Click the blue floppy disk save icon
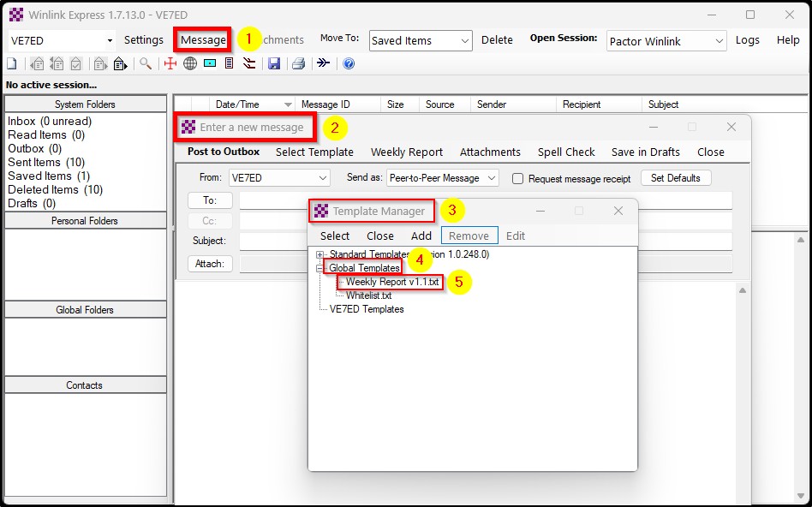 pos(274,63)
